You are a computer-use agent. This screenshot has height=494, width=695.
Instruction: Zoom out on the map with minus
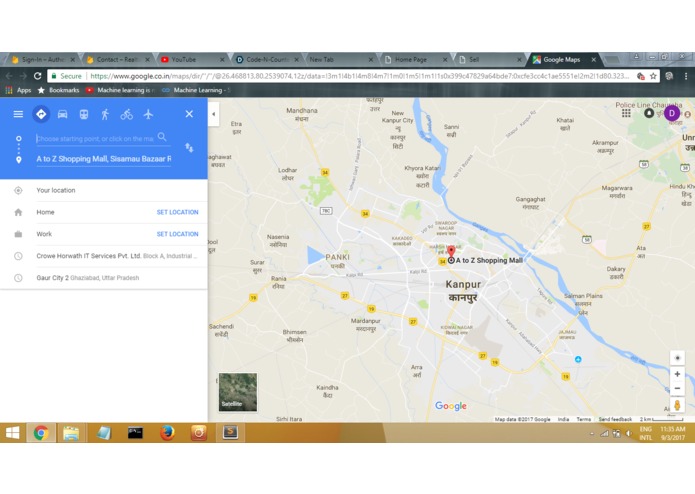pos(677,389)
